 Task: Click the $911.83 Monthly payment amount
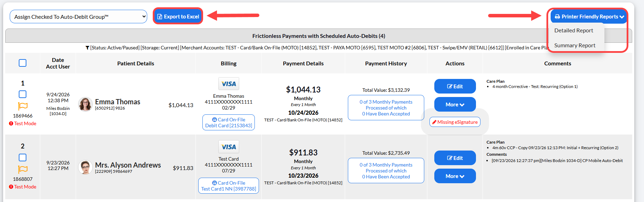303,153
